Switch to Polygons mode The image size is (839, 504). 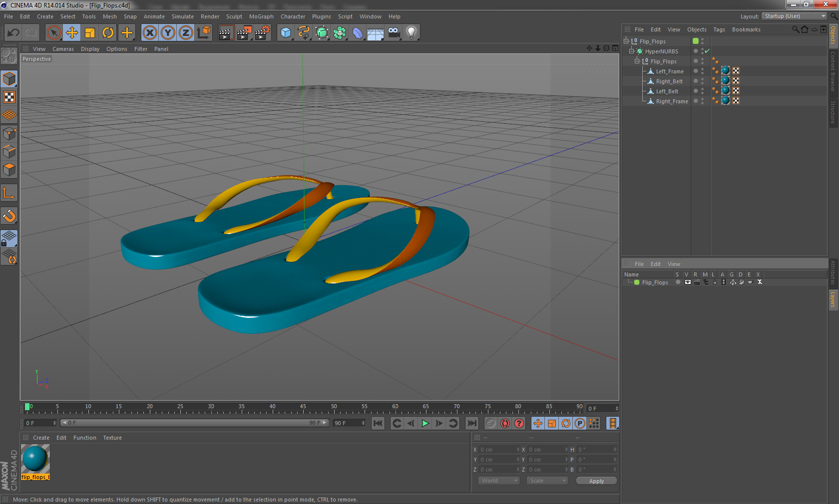pos(9,169)
